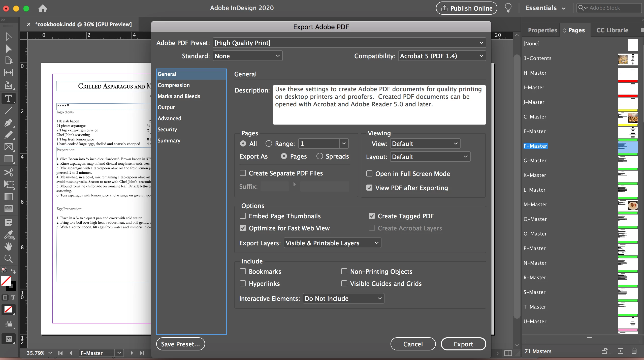Click the Save Preset button
The width and height of the screenshot is (644, 360).
click(x=180, y=344)
